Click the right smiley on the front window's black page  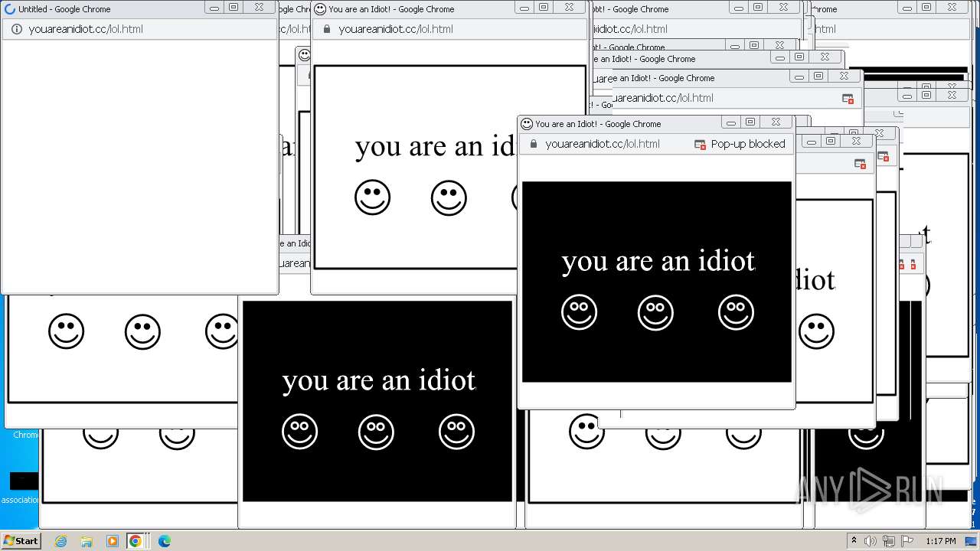pos(736,312)
